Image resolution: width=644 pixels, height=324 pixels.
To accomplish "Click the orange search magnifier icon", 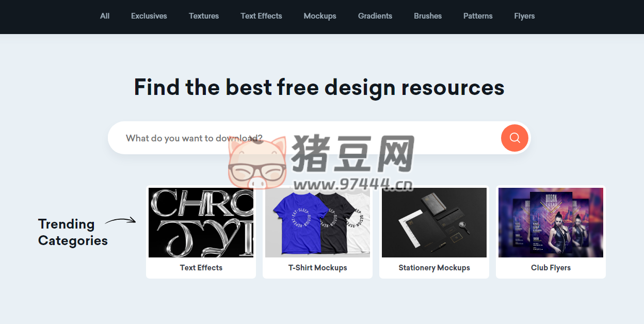I will point(514,138).
